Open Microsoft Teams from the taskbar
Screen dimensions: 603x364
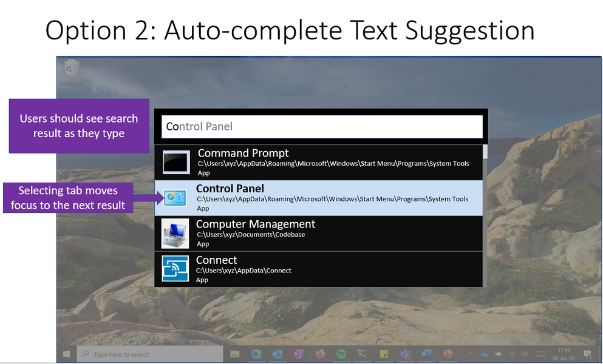coord(404,354)
